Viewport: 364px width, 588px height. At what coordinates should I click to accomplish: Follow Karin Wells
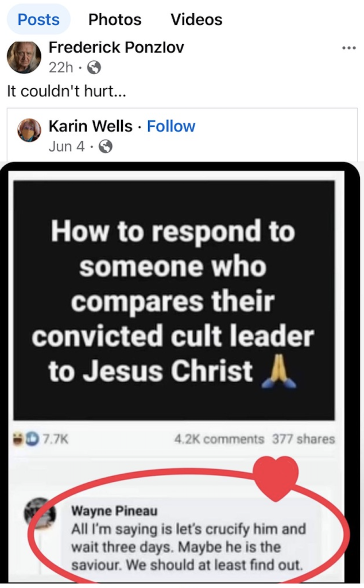tap(171, 126)
